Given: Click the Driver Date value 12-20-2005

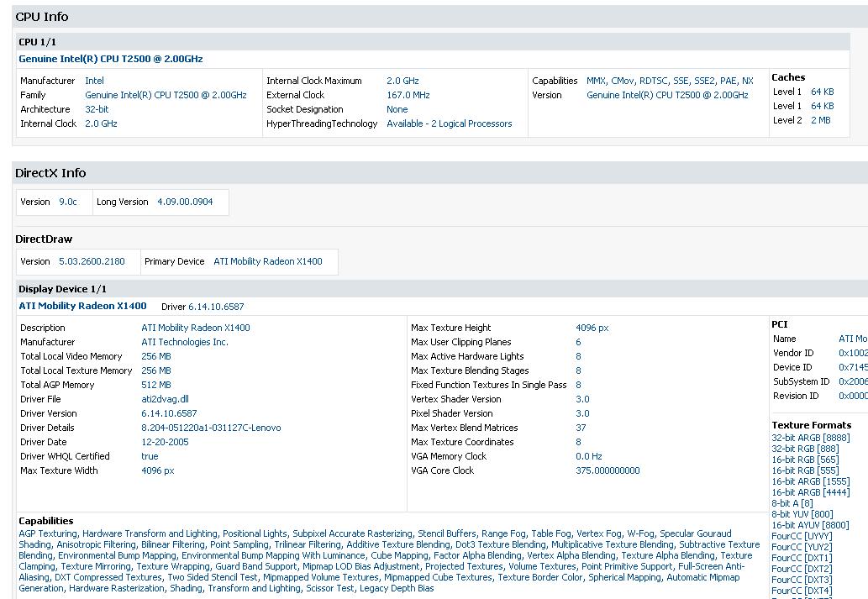Looking at the screenshot, I should pos(165,442).
